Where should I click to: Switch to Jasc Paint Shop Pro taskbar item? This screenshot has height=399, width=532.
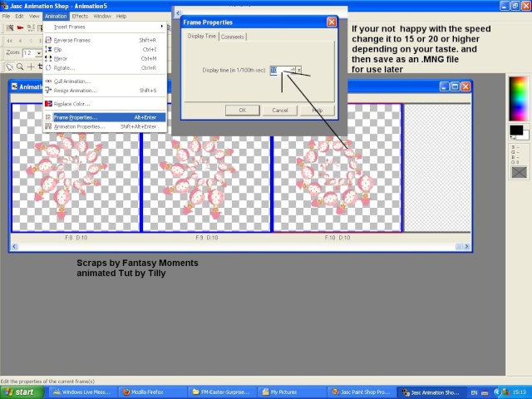[362, 392]
